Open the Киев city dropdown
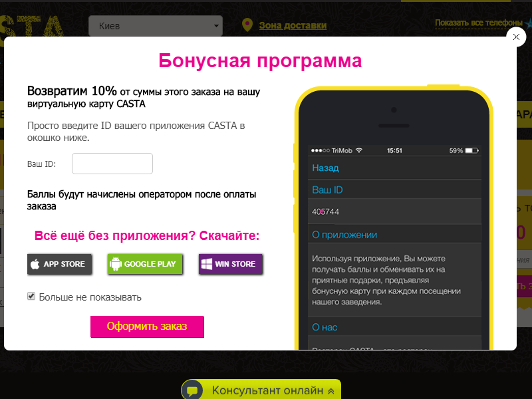Screen dimensions: 532x399 click(156, 26)
